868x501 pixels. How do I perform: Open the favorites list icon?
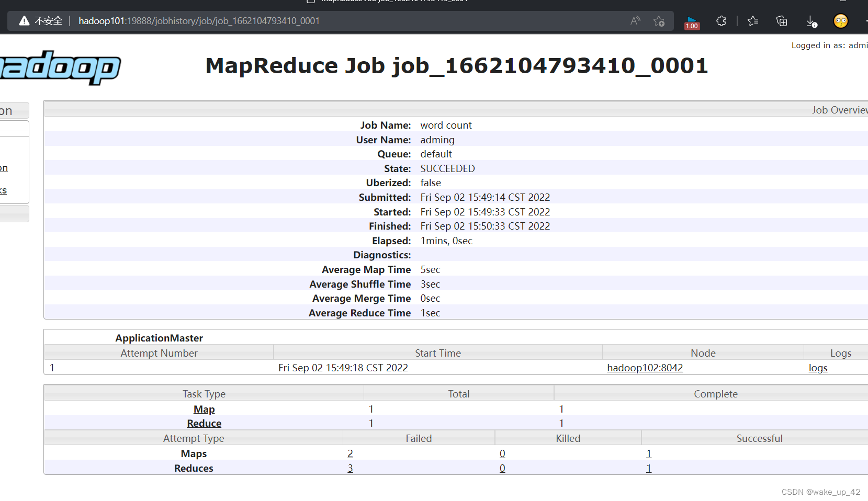(753, 21)
